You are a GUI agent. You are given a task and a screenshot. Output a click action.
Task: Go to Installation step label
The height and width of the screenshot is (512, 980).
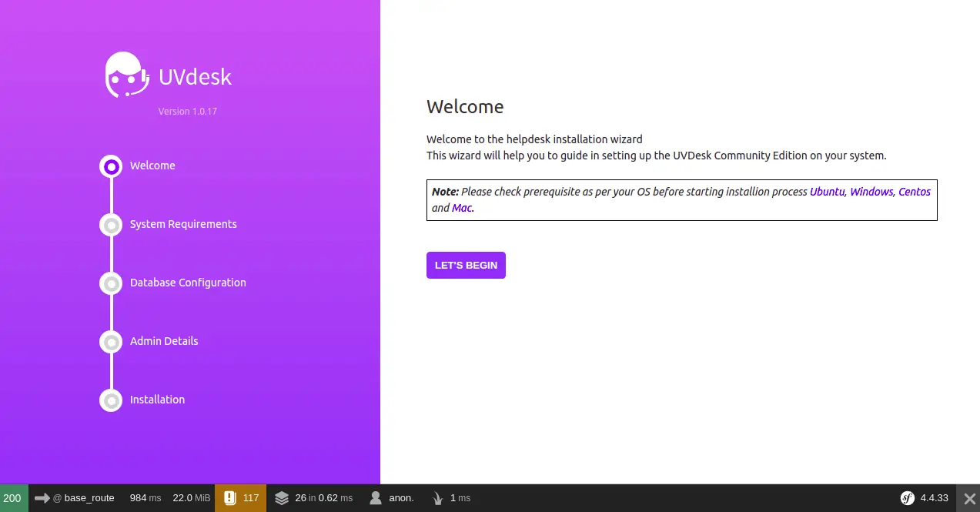click(x=157, y=400)
